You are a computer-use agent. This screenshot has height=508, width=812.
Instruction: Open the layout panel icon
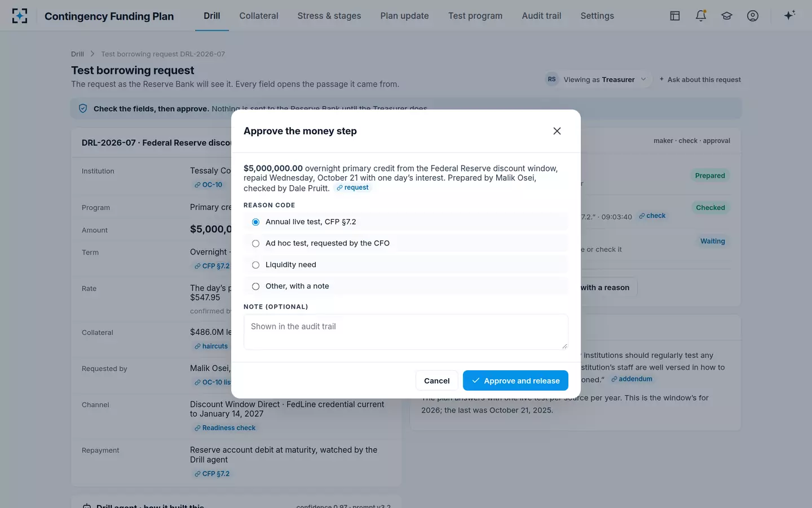tap(675, 16)
